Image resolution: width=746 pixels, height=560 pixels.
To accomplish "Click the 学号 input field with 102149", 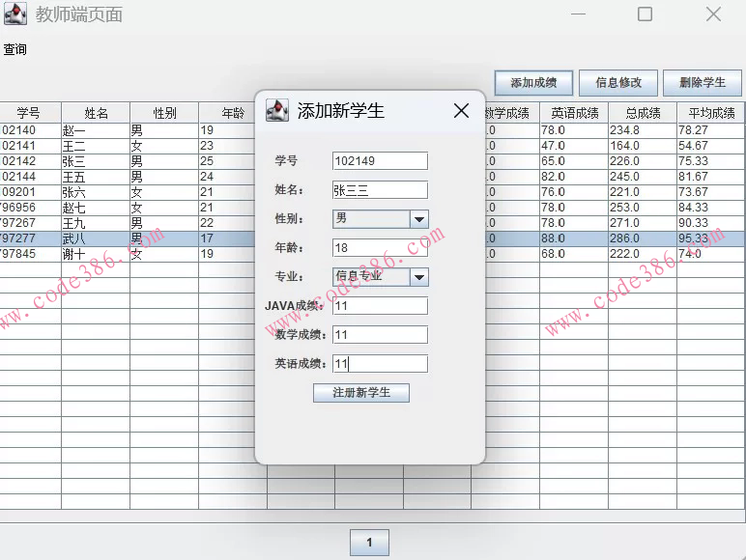I will click(x=380, y=161).
